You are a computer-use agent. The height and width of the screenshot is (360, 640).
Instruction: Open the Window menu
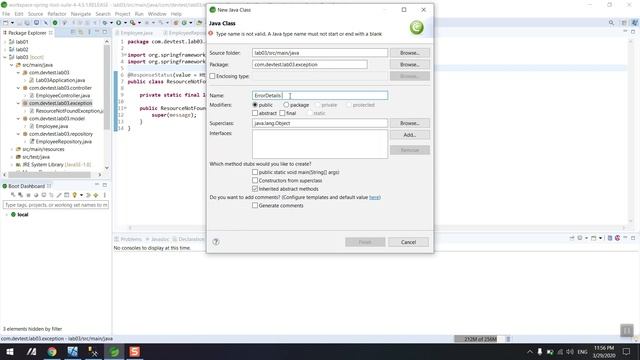pyautogui.click(x=157, y=14)
